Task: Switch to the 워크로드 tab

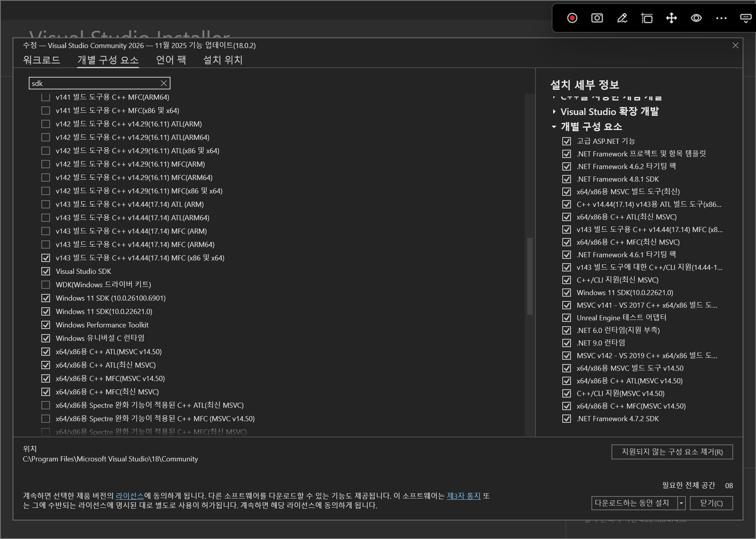Action: click(x=42, y=60)
